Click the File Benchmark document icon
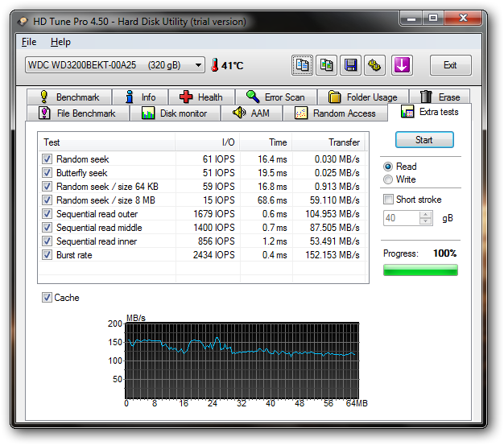 coord(44,113)
